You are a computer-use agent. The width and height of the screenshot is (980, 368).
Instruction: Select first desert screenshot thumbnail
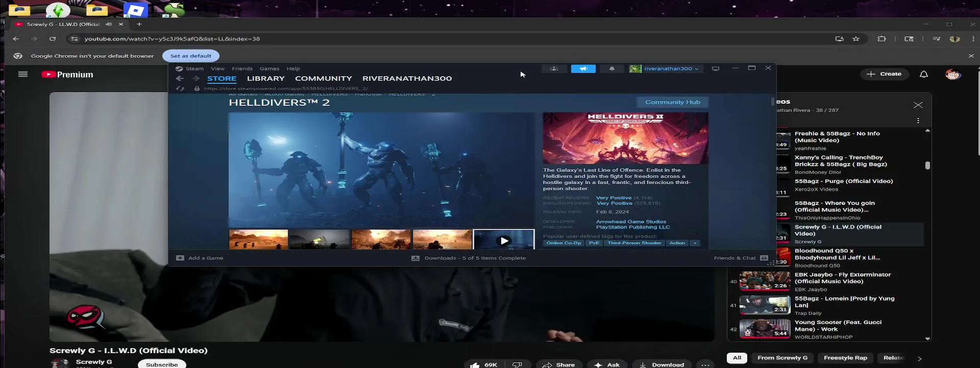pos(258,240)
